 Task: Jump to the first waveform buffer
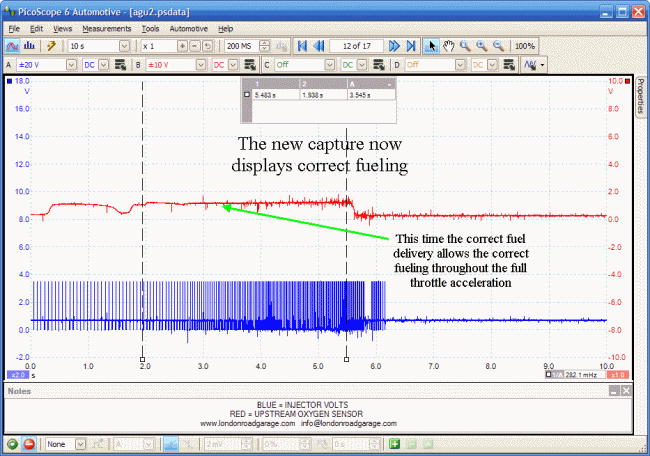coord(302,46)
